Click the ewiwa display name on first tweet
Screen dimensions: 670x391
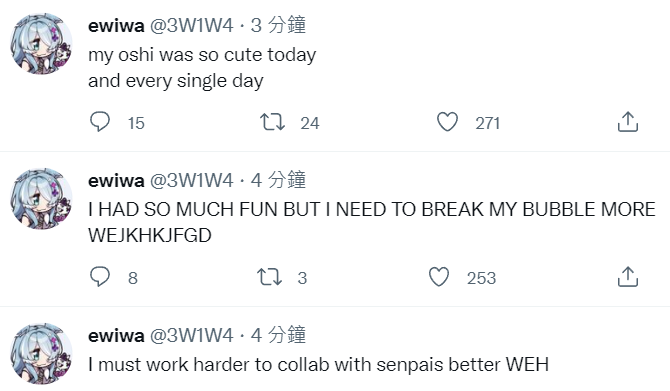[116, 26]
